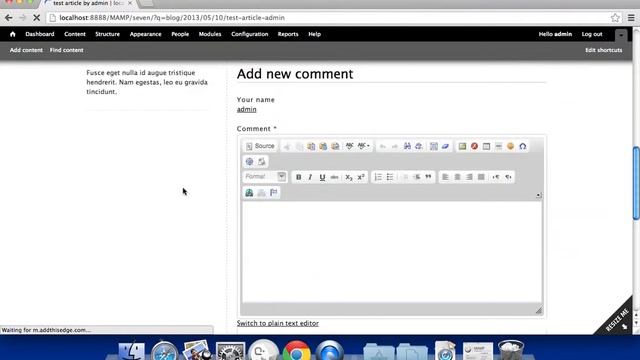Toggle Strikethrough formatting
The image size is (640, 360).
click(x=334, y=177)
